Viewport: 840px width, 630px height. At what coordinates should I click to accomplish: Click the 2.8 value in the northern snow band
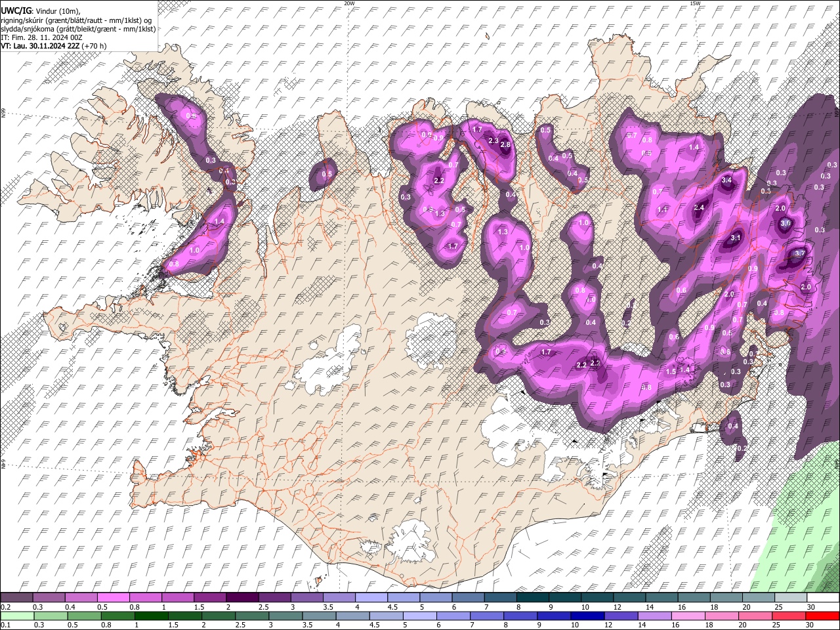pos(505,145)
